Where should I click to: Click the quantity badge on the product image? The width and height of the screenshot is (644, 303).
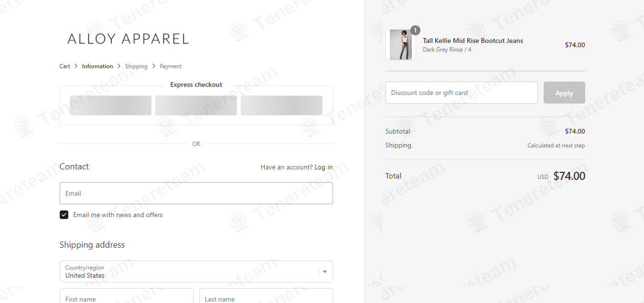click(x=415, y=31)
